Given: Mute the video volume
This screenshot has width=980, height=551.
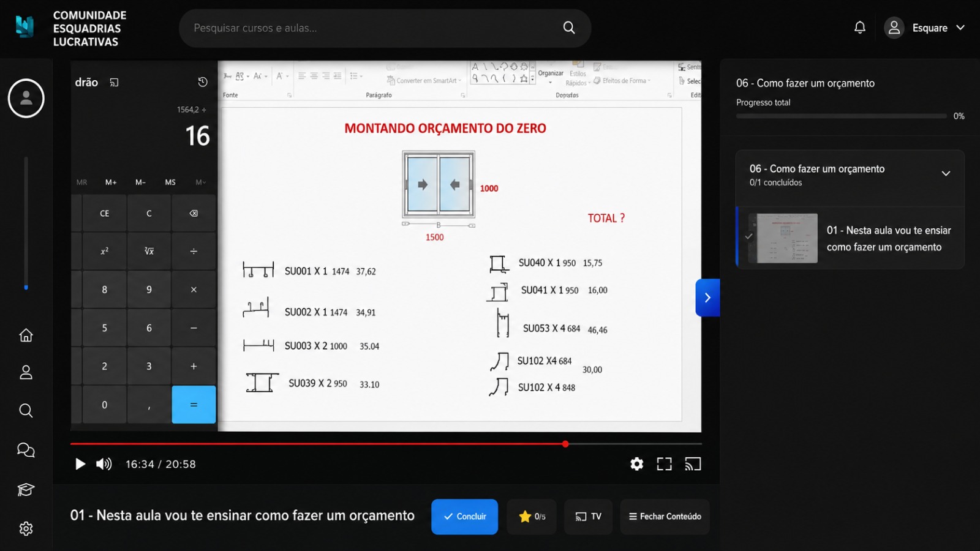Looking at the screenshot, I should coord(104,464).
